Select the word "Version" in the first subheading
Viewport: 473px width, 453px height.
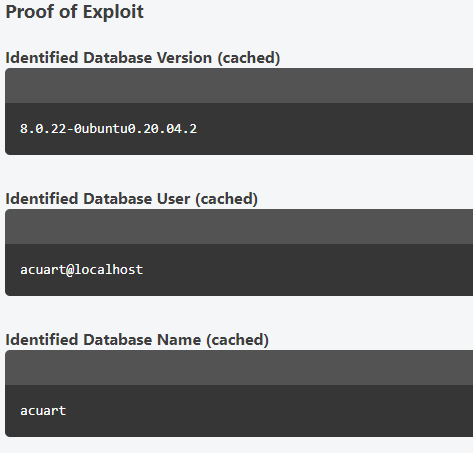click(x=184, y=58)
